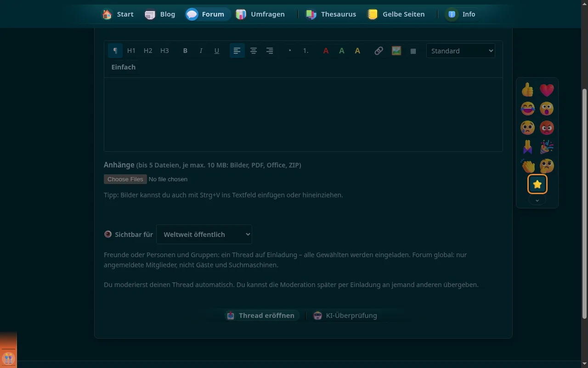Viewport: 588px width, 368px height.
Task: Add the party popper emoji
Action: (x=547, y=147)
